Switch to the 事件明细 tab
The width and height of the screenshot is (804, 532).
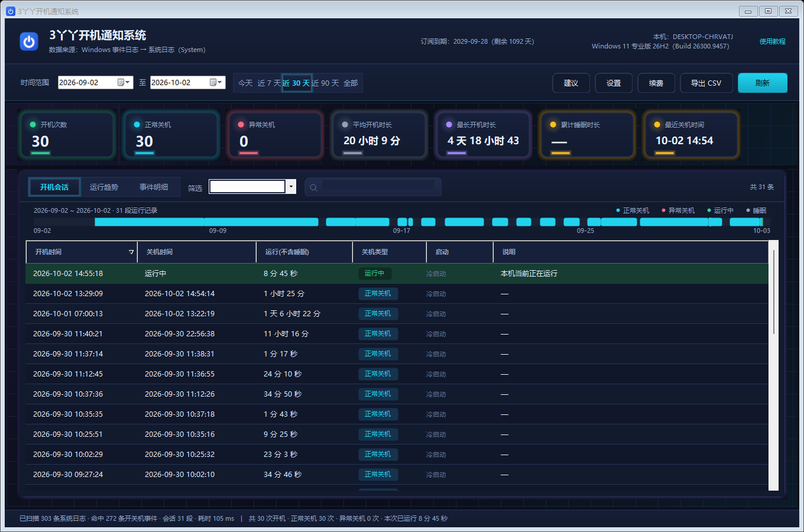[x=154, y=187]
